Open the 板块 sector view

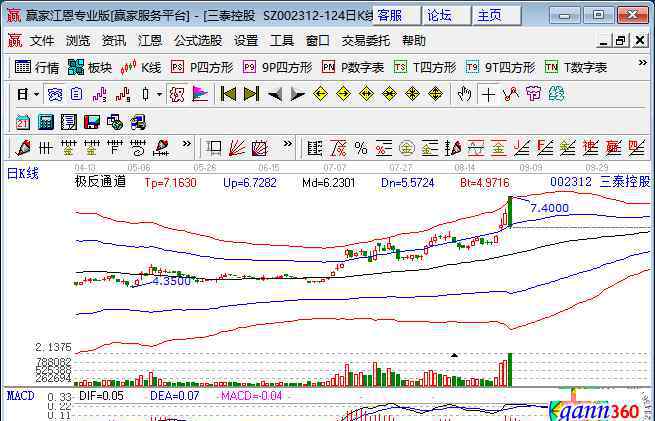click(x=90, y=67)
